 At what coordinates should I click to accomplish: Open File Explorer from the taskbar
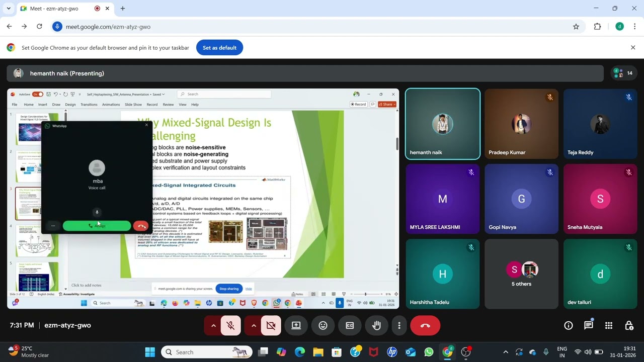click(318, 352)
